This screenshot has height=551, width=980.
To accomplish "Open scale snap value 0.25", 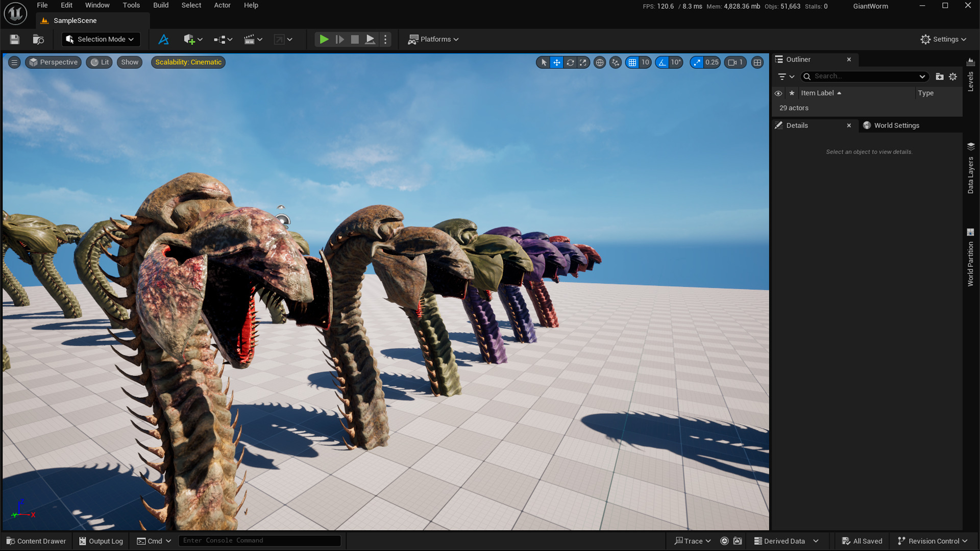I will pos(712,62).
